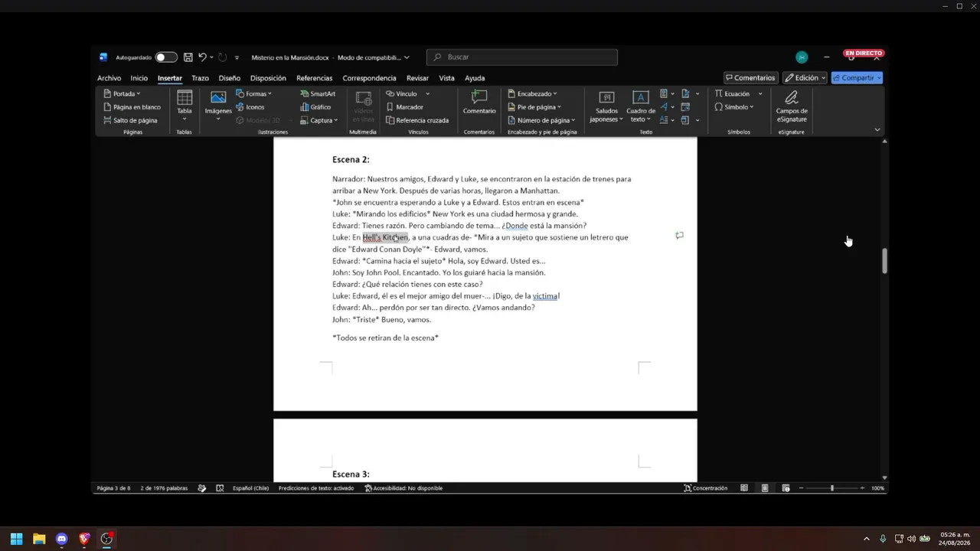This screenshot has height=551, width=980.
Task: Click the comment marker beside the document page
Action: [679, 236]
